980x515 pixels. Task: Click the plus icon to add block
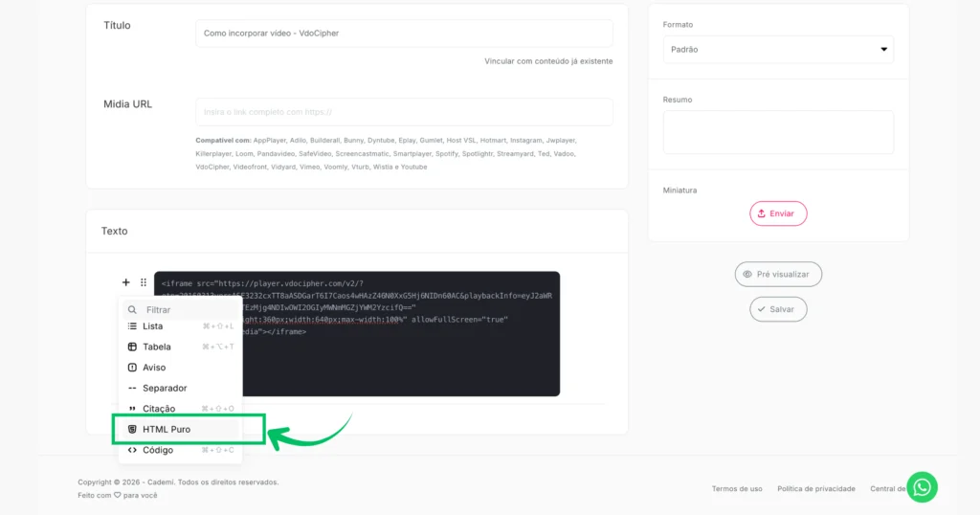point(125,282)
